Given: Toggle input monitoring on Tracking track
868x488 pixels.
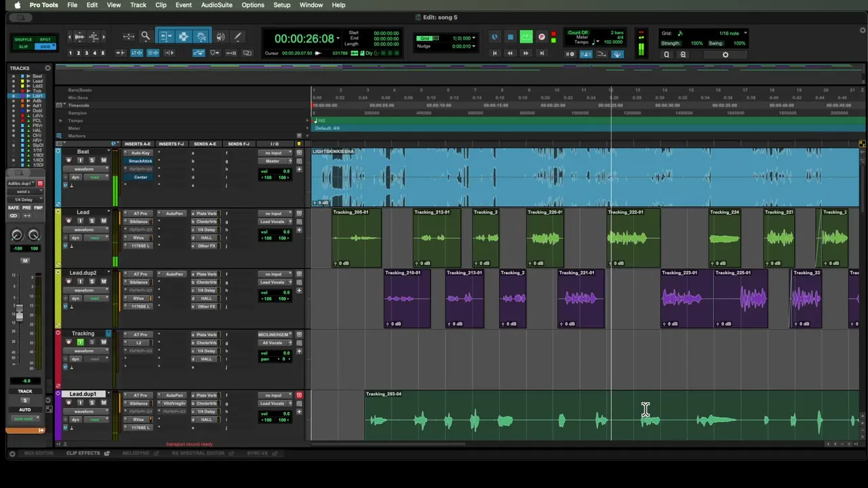Looking at the screenshot, I should pyautogui.click(x=80, y=342).
